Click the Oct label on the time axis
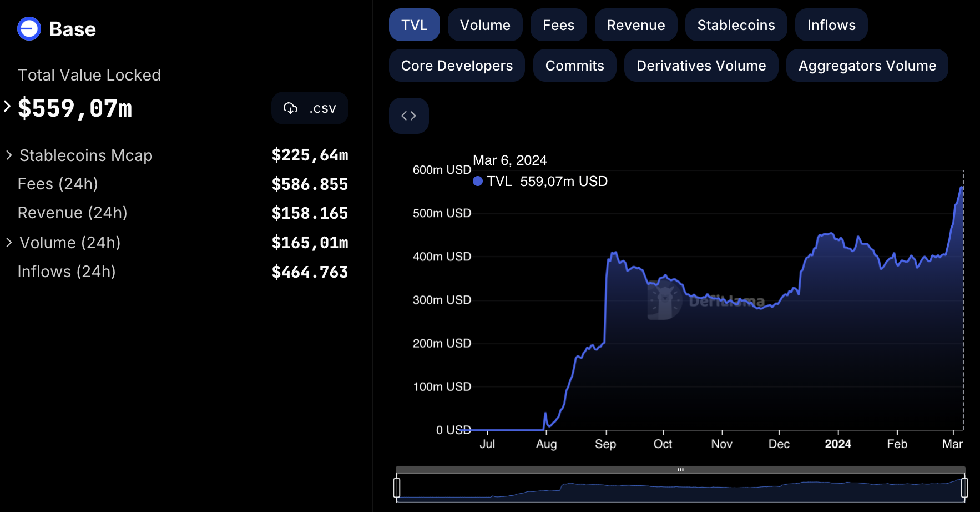This screenshot has width=980, height=512. (663, 444)
